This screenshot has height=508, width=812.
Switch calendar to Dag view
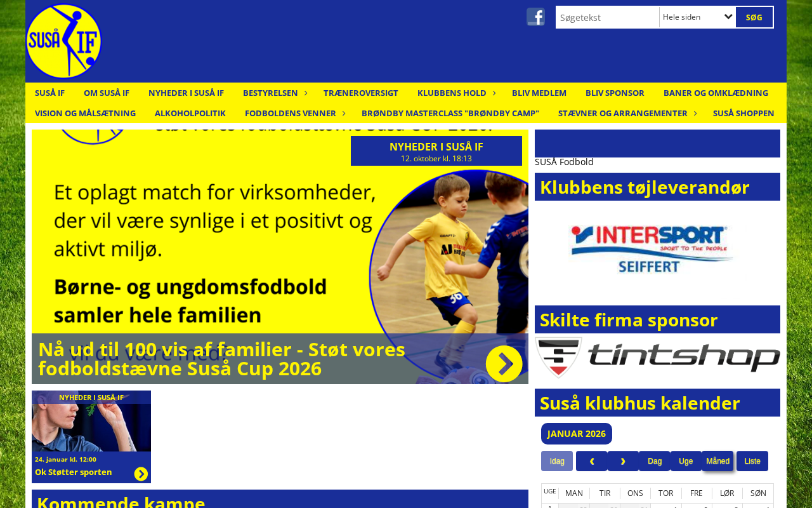tap(655, 461)
